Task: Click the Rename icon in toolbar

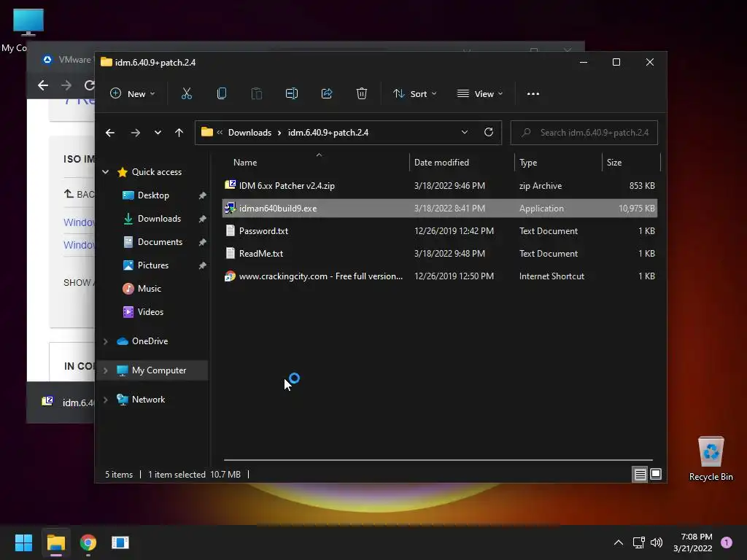Action: click(292, 94)
